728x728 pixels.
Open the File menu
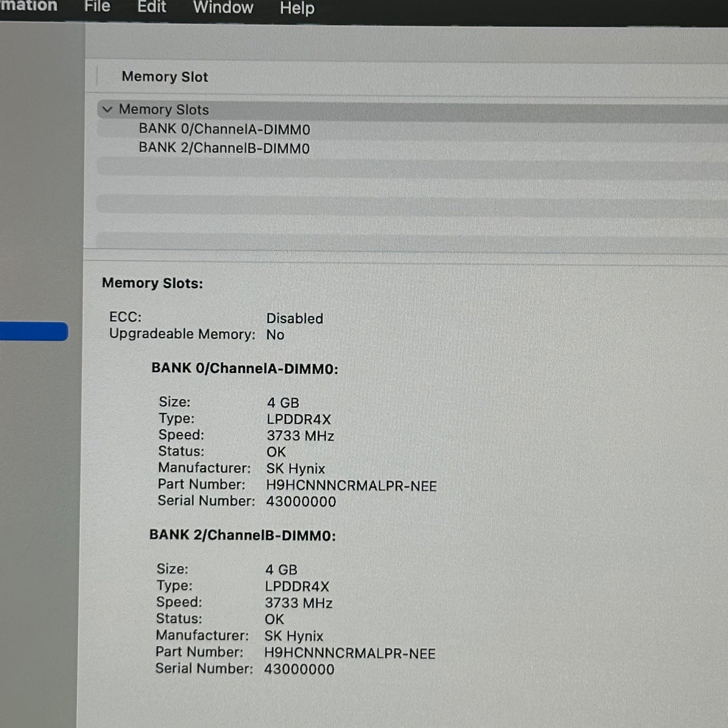click(97, 7)
